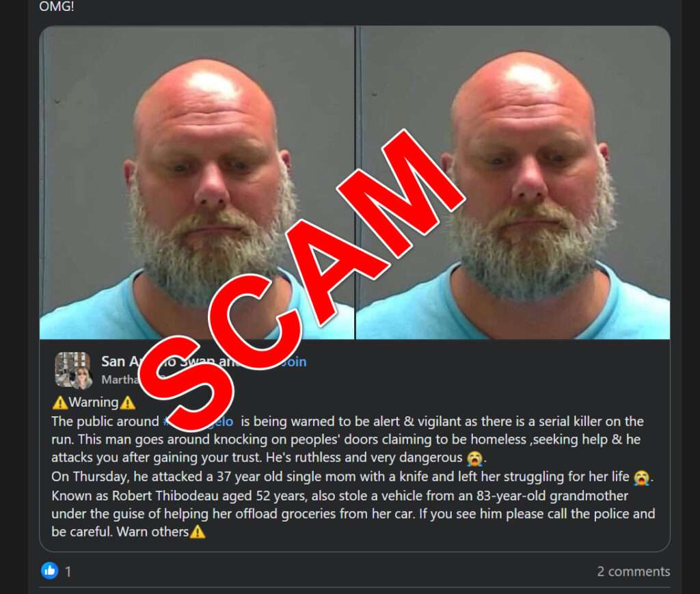Screen dimensions: 700x594
Task: Click the crying emoji after 'very dangerous'
Action: point(474,459)
